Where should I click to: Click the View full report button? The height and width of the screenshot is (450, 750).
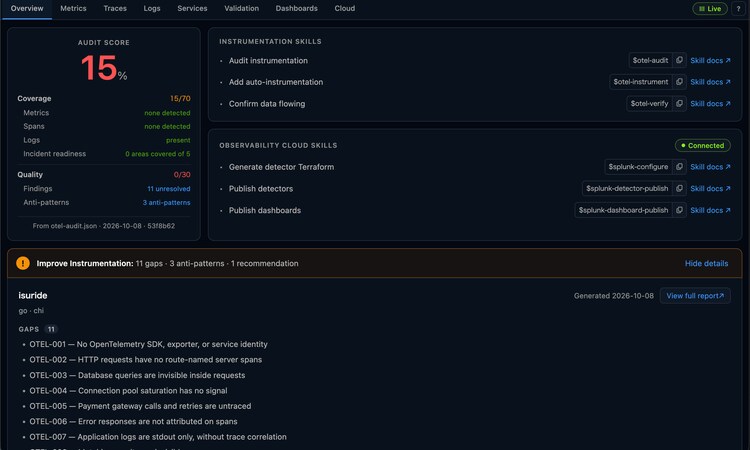click(x=695, y=296)
